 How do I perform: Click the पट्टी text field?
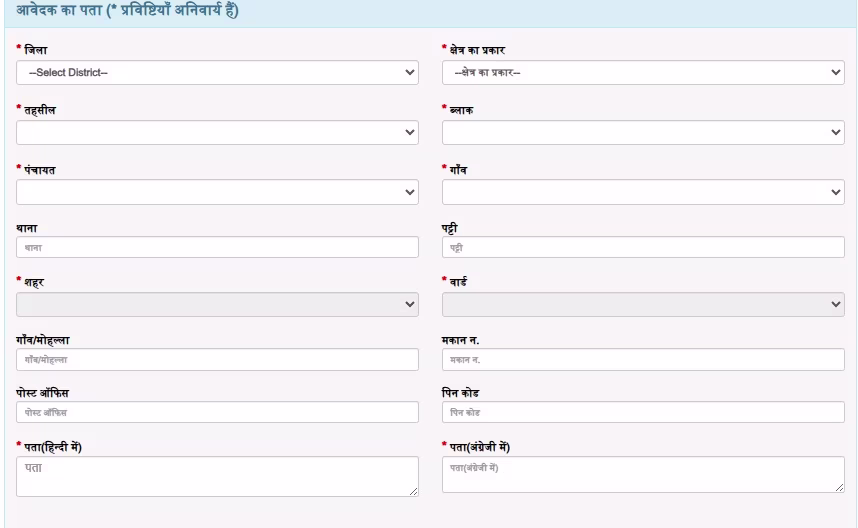643,247
